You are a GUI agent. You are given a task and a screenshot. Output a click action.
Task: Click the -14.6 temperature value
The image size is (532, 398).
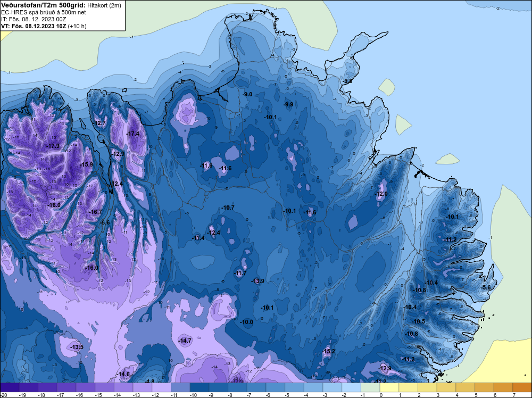pyautogui.click(x=123, y=374)
